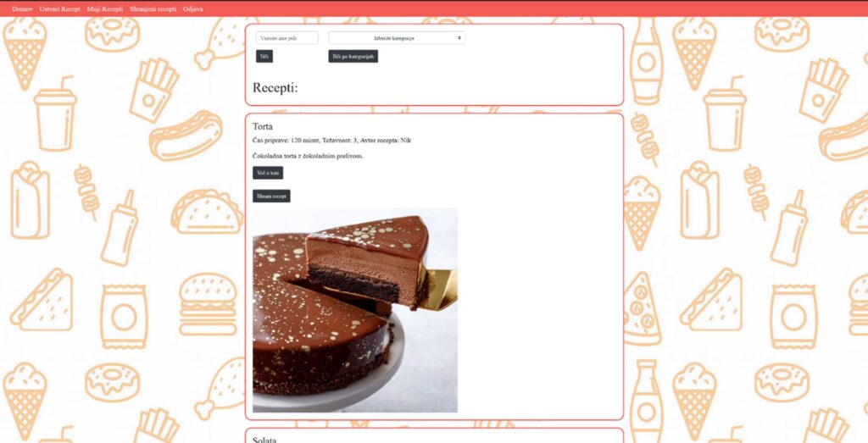Go to the Domov page
This screenshot has height=443, width=868.
tap(22, 8)
